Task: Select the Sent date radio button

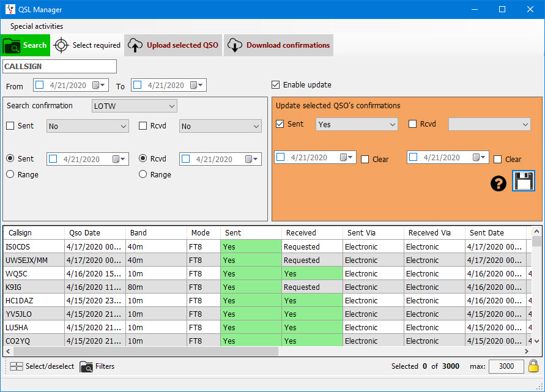Action: pyautogui.click(x=10, y=158)
